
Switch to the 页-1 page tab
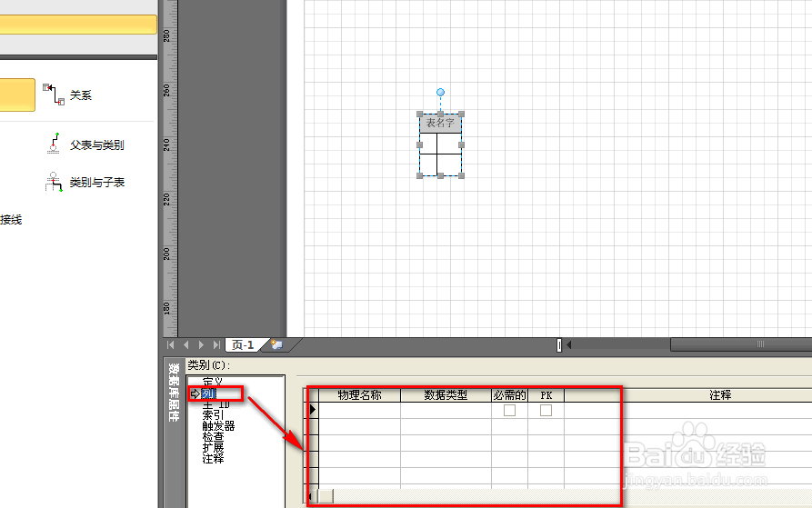[243, 344]
